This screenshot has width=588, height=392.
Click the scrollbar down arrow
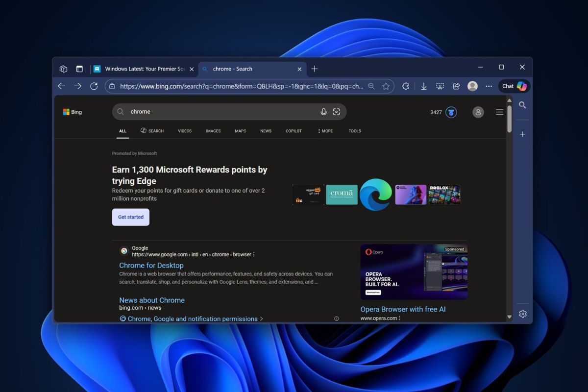[x=510, y=317]
